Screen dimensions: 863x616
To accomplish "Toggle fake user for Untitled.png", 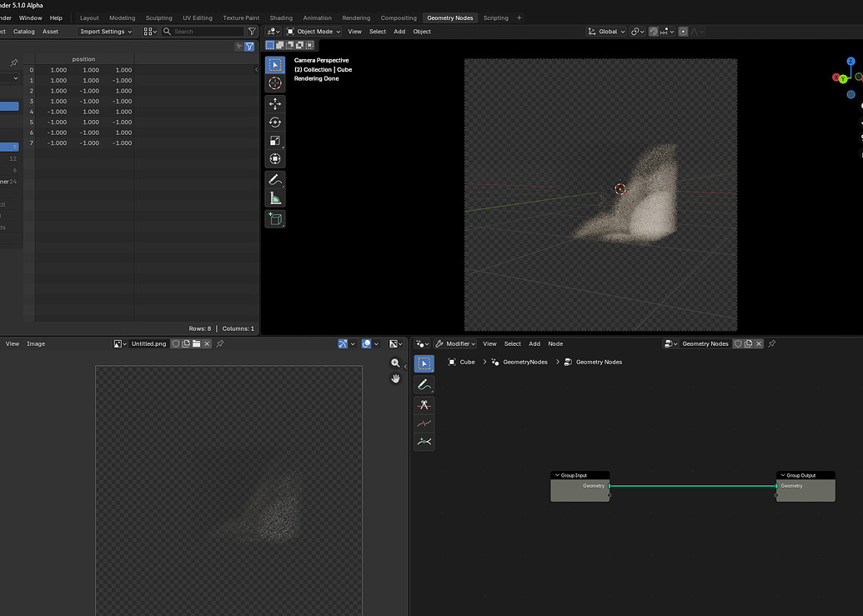I will pyautogui.click(x=176, y=343).
